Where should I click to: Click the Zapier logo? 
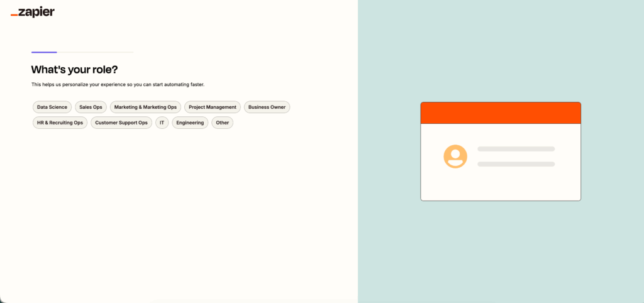33,12
